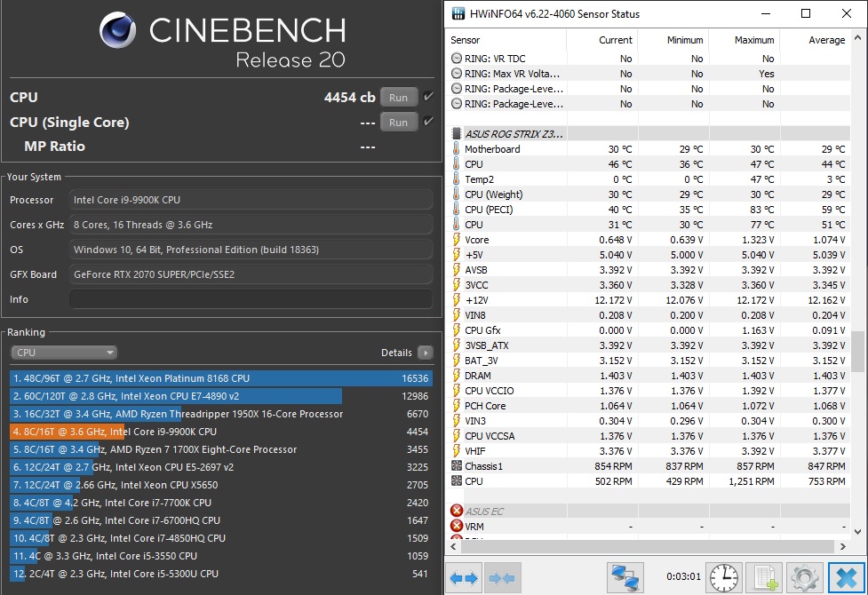Select the Threadripper 1950X ranking row
The image size is (868, 595).
pyautogui.click(x=221, y=414)
